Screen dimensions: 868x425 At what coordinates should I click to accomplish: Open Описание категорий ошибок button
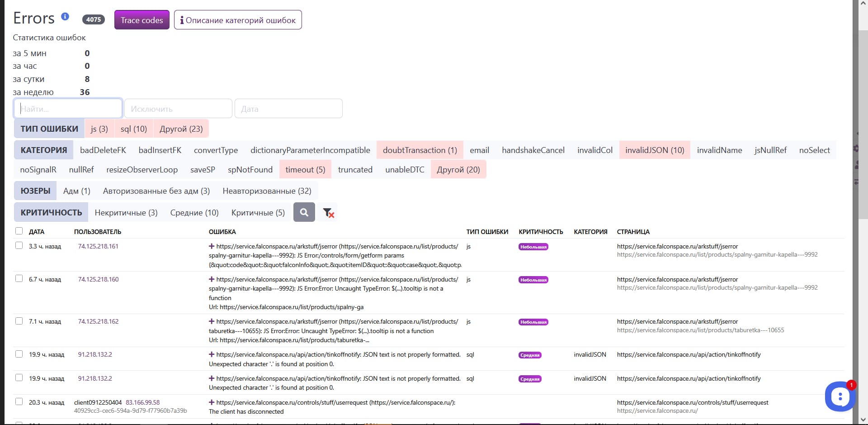point(238,20)
